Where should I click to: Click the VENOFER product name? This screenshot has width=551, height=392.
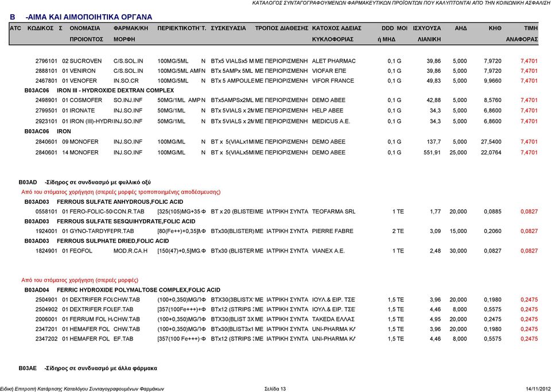pyautogui.click(x=83, y=81)
